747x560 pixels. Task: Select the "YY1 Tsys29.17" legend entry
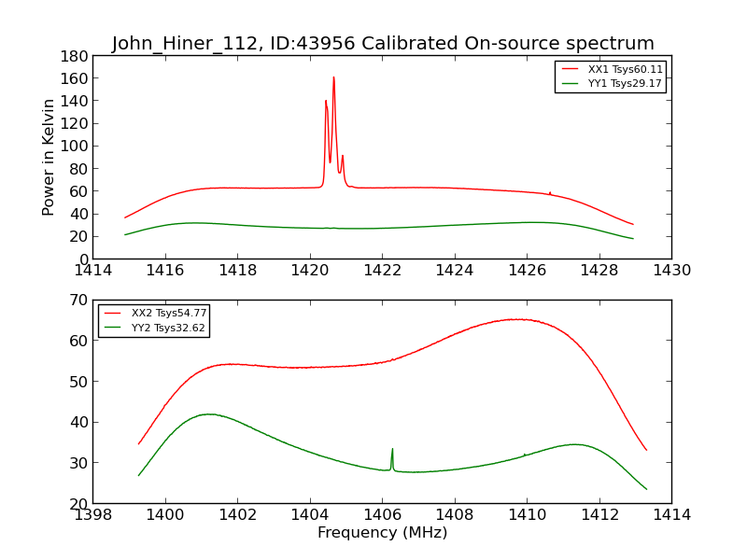[x=613, y=83]
